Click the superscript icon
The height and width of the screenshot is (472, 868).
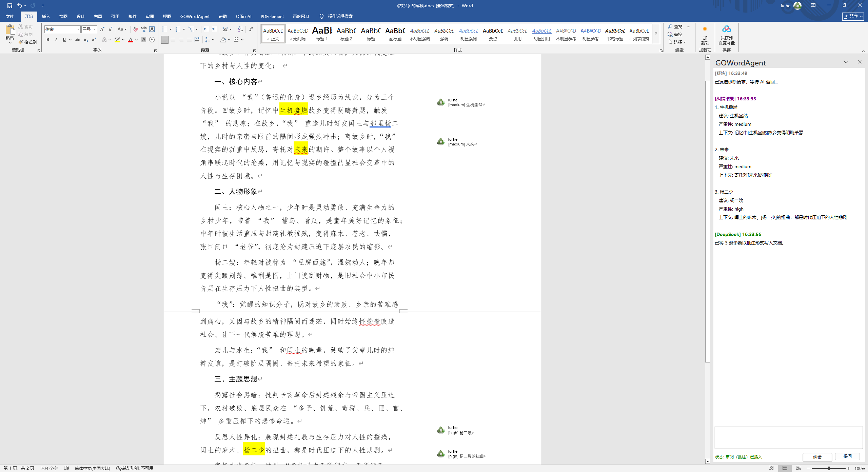click(94, 40)
